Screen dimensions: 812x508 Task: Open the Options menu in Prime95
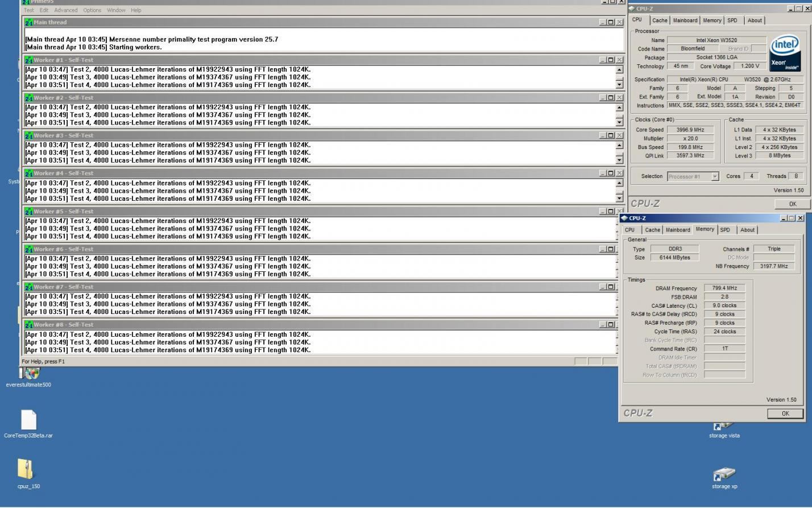(92, 10)
